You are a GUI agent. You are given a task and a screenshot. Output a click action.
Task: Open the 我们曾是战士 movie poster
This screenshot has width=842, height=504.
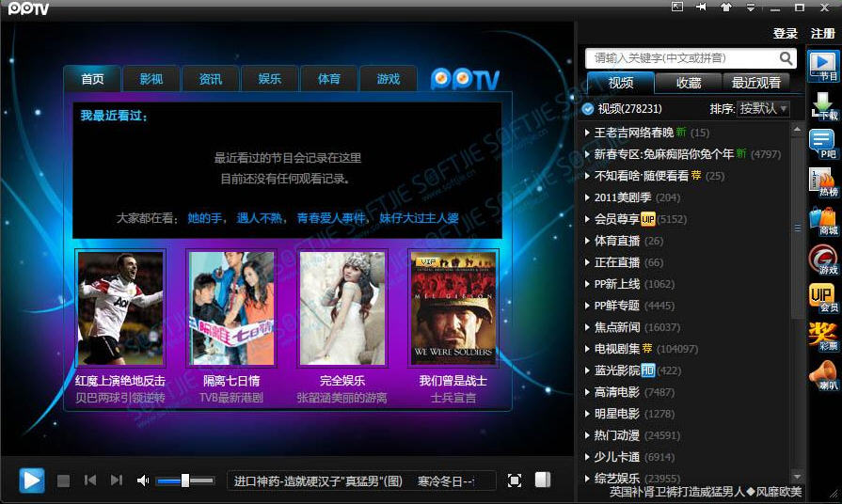point(453,308)
